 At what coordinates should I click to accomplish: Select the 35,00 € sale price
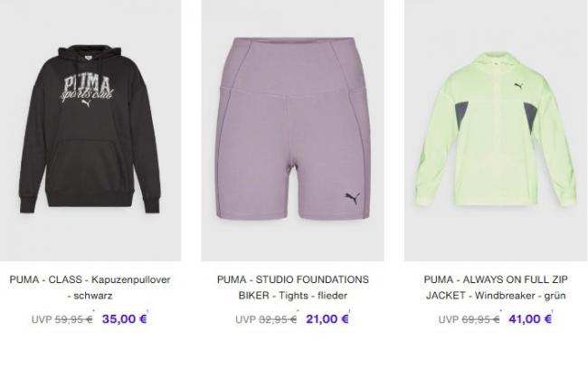(x=125, y=318)
